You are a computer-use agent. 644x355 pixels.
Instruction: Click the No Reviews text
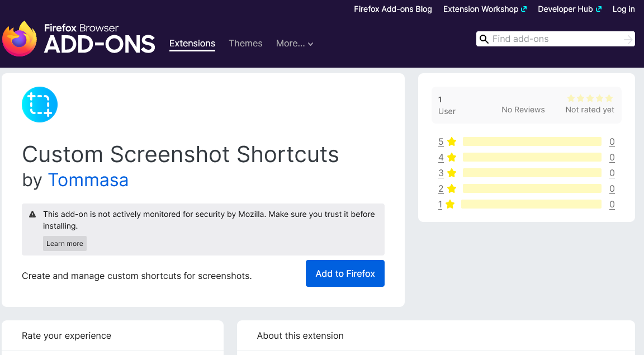click(x=523, y=110)
